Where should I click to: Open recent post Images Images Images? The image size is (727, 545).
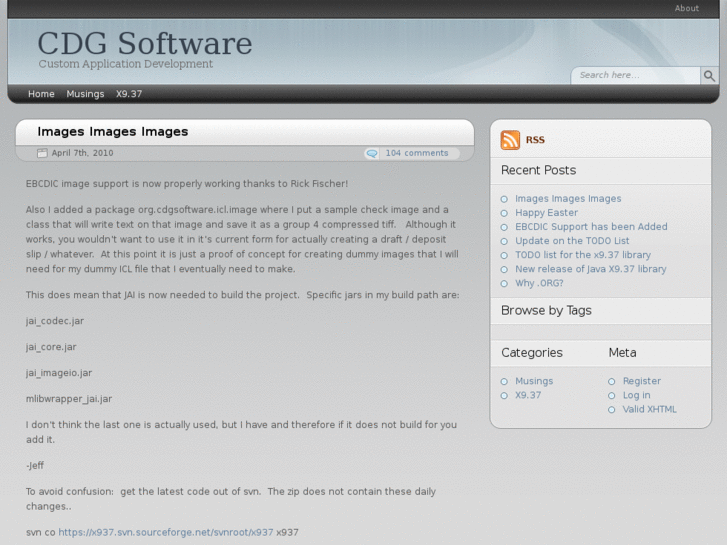click(568, 199)
